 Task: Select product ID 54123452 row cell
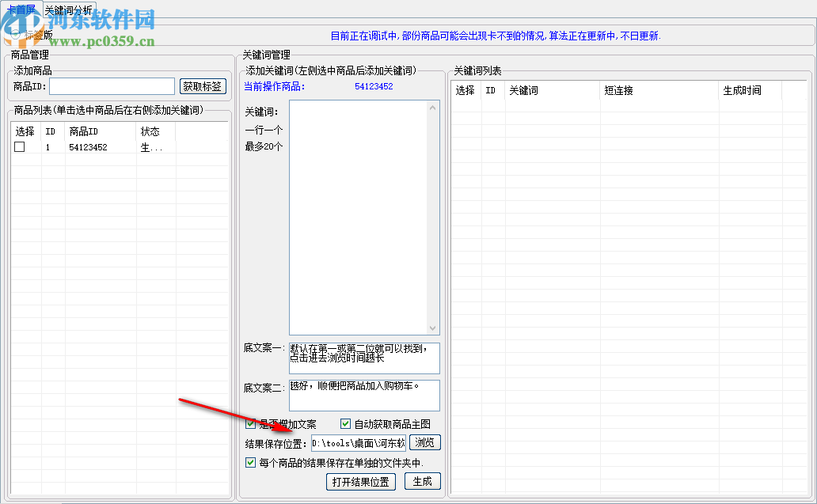click(x=88, y=147)
